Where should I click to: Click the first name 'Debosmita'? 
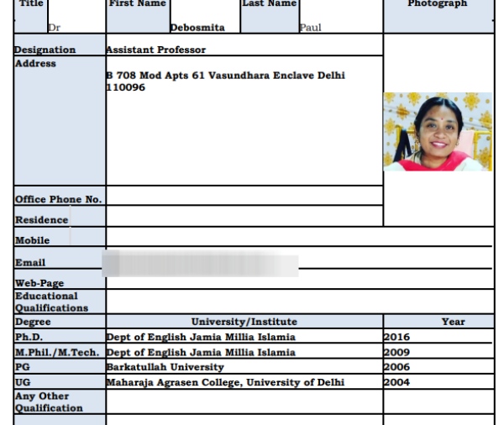[x=197, y=28]
